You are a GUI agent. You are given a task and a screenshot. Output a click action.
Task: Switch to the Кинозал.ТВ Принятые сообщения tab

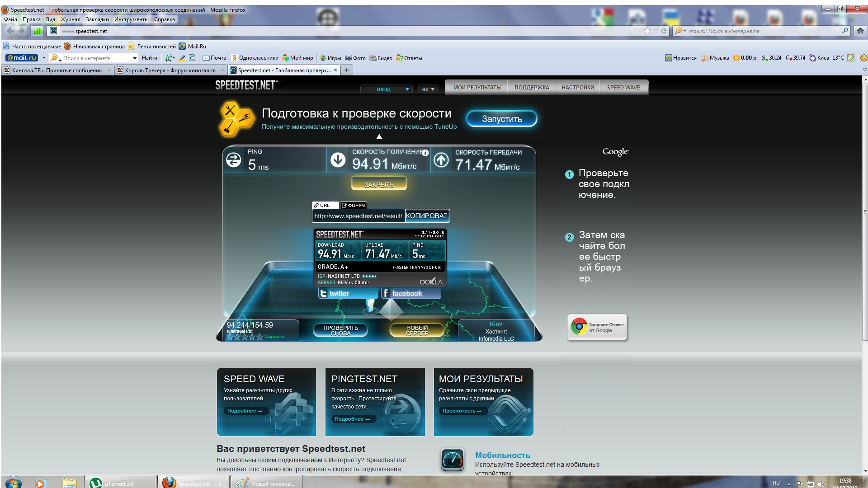pos(57,70)
